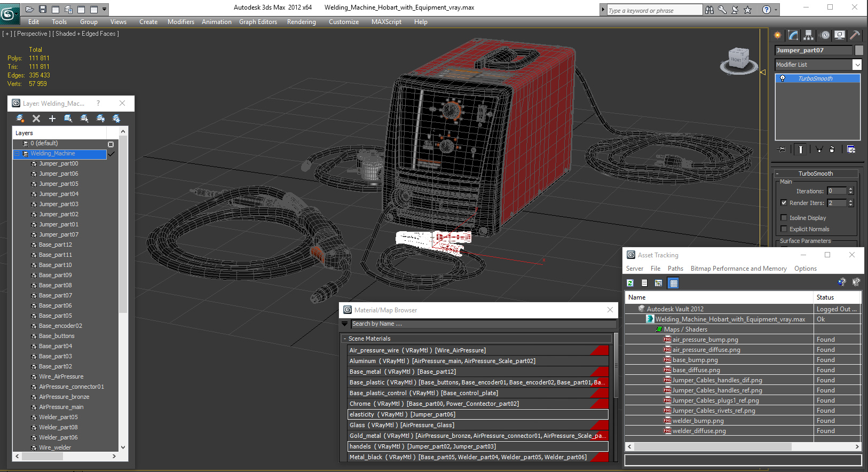Click Select Highlighted Objects and Layers icon
This screenshot has width=868, height=472.
(68, 119)
